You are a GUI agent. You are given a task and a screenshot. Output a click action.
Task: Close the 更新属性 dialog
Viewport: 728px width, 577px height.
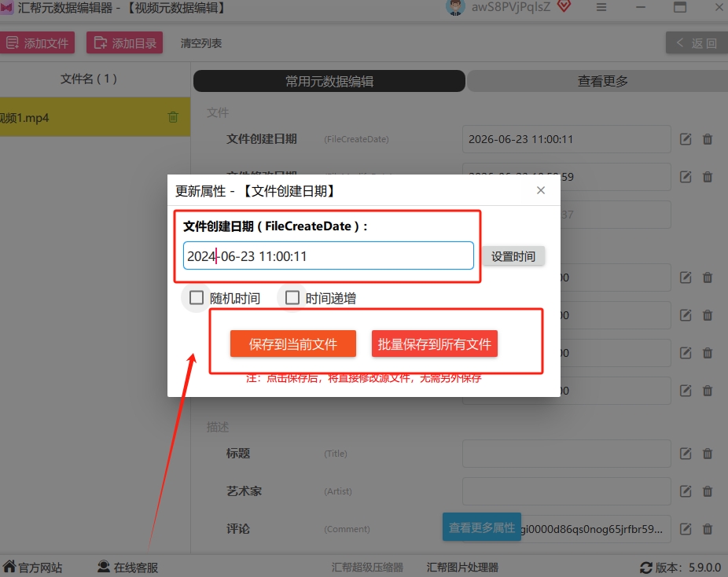coord(540,190)
